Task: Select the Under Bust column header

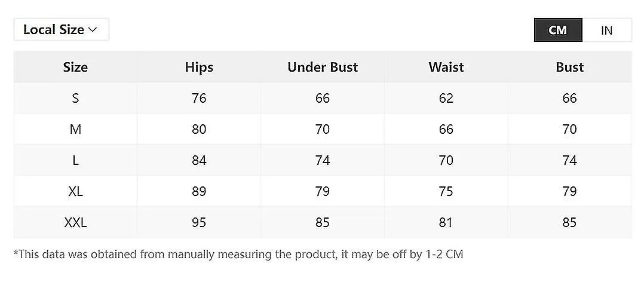Action: point(323,67)
